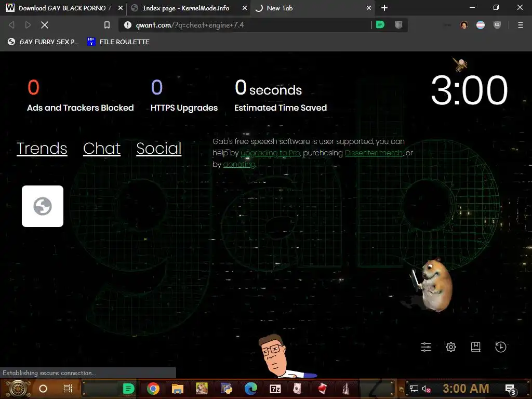
Task: Click the not-secure warning icon before qwant.com
Action: click(x=128, y=25)
